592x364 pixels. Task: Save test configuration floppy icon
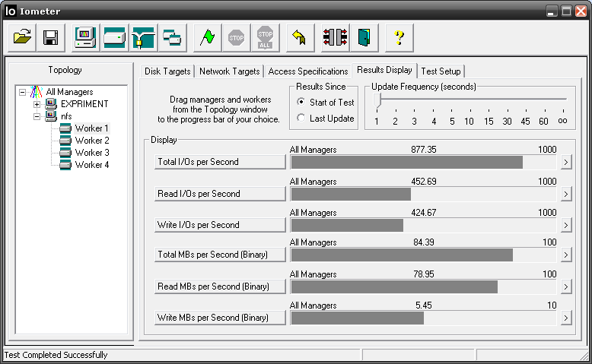(51, 38)
